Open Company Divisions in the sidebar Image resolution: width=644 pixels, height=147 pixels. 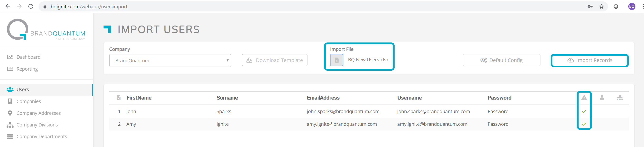[x=37, y=125]
